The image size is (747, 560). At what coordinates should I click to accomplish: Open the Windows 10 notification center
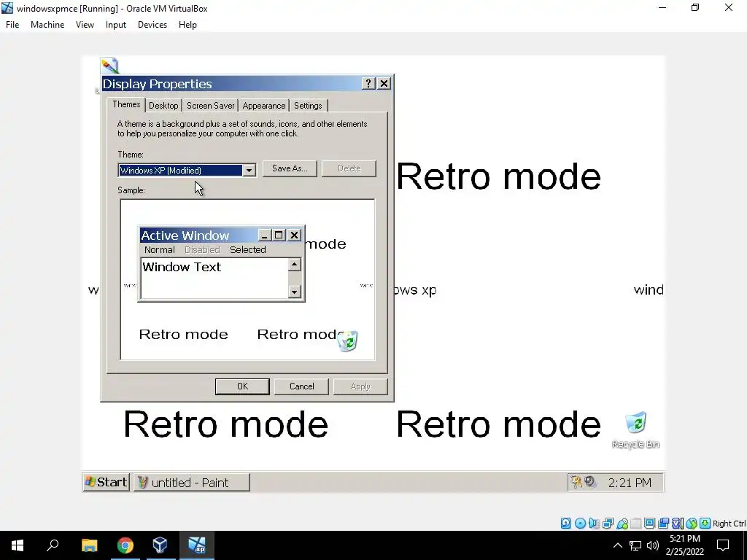coord(723,545)
